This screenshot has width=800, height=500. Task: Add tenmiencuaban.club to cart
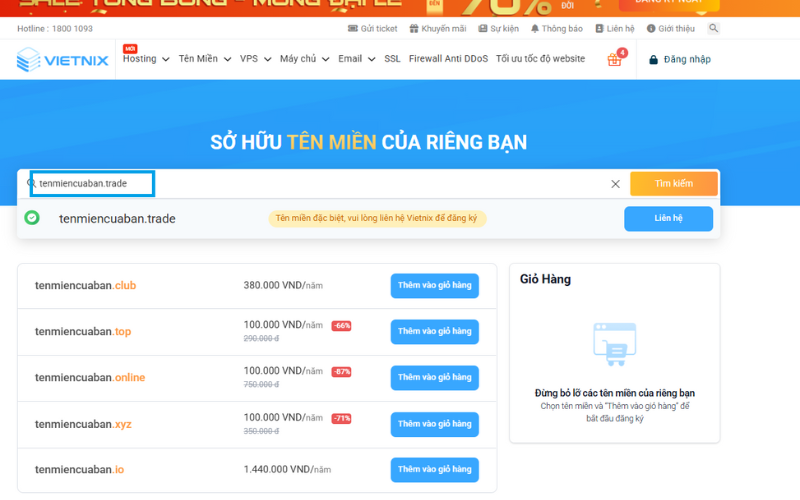click(434, 285)
